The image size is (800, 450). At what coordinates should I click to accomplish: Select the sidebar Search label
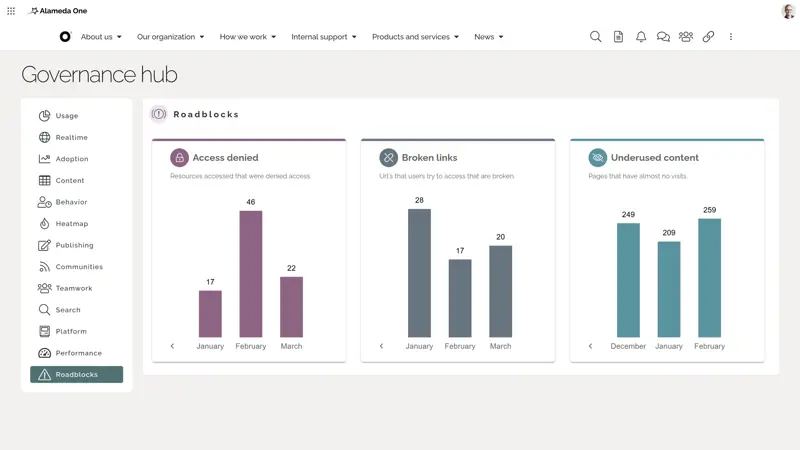pos(68,310)
